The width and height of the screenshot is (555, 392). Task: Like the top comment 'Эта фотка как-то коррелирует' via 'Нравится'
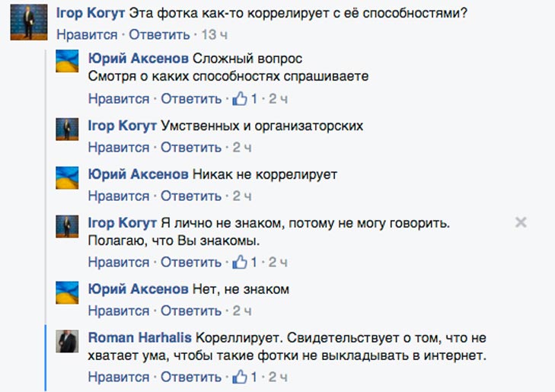point(87,35)
